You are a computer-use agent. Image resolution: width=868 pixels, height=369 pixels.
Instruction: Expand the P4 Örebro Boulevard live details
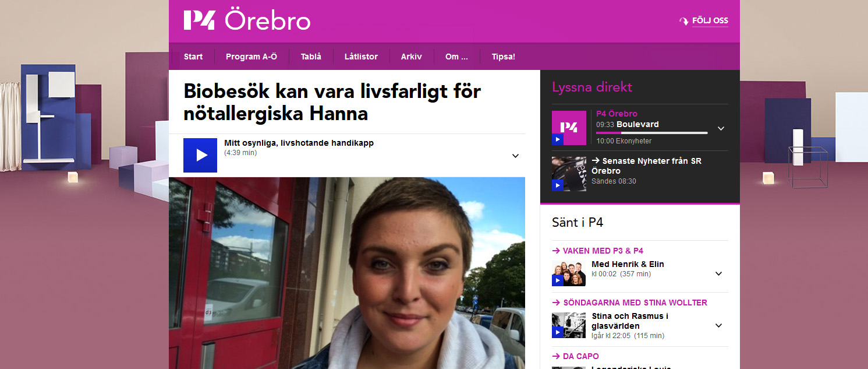tap(721, 128)
